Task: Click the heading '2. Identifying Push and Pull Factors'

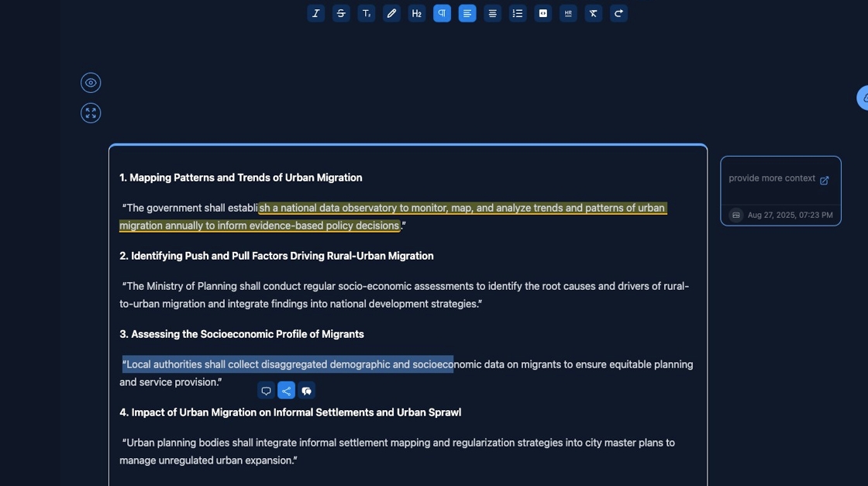Action: point(277,256)
